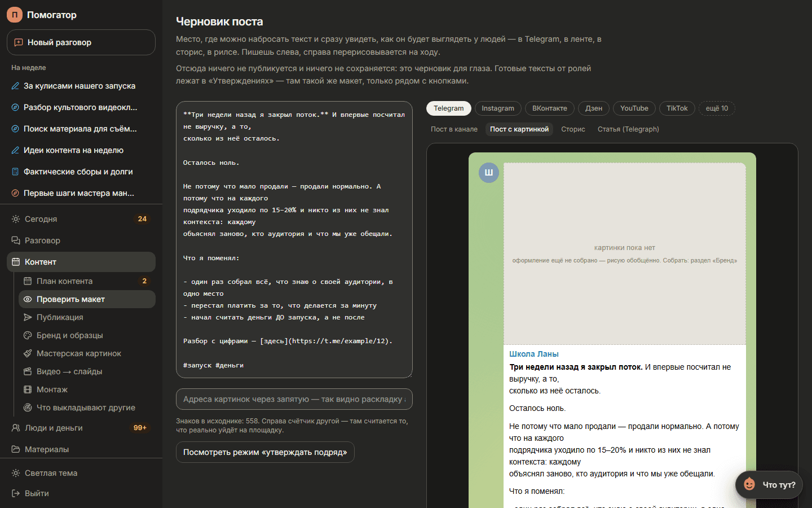
Task: Click the brush icon next to «Мастерская картинок»
Action: (28, 353)
